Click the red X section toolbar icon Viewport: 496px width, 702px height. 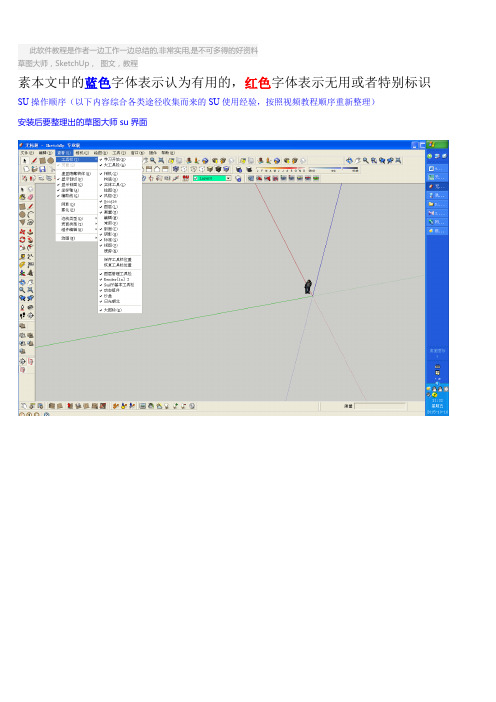pos(275,178)
